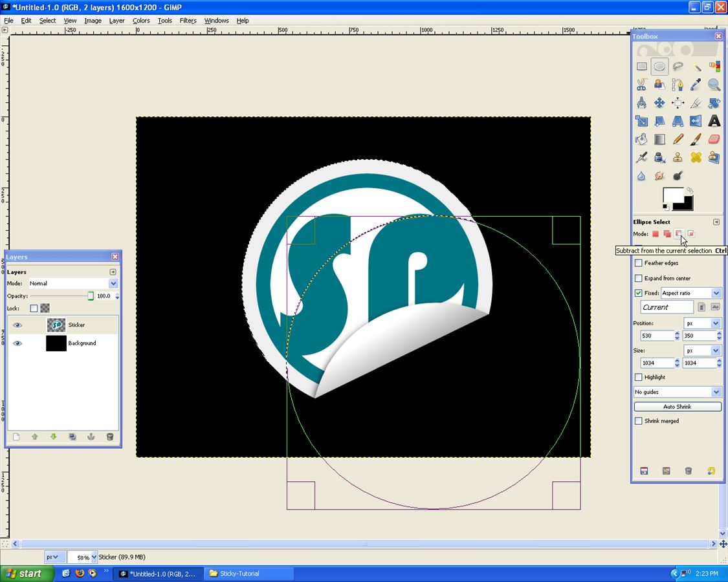Enable the Highlight checkbox
728x582 pixels.
(x=639, y=377)
